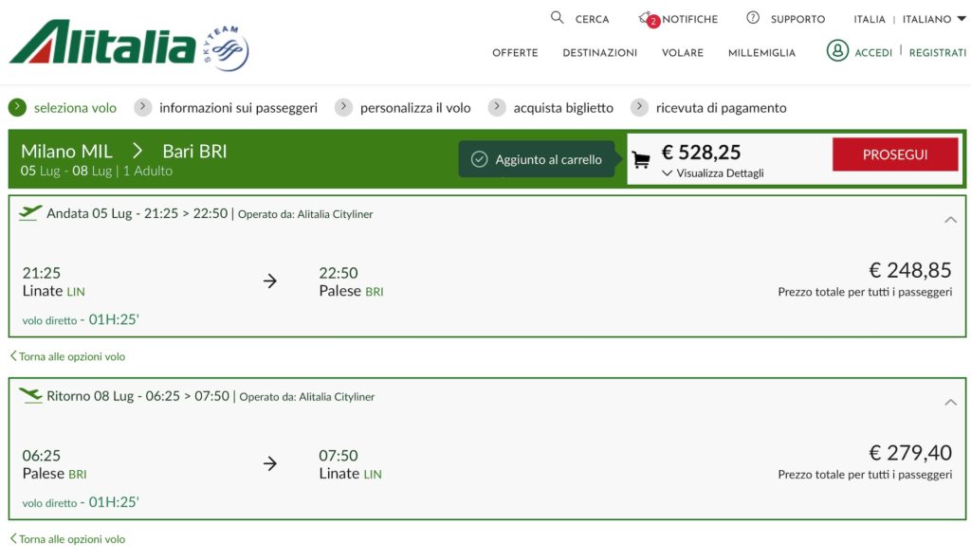Click the user account avatar icon
This screenshot has width=971, height=560.
point(837,51)
